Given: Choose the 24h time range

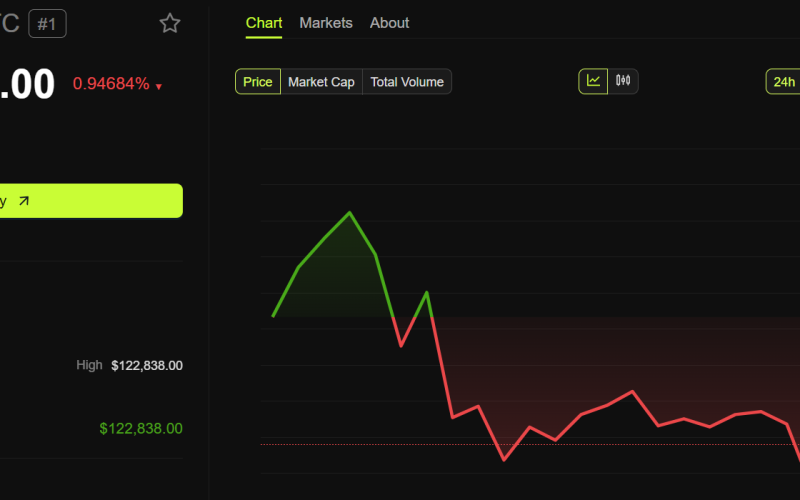Looking at the screenshot, I should tap(783, 82).
